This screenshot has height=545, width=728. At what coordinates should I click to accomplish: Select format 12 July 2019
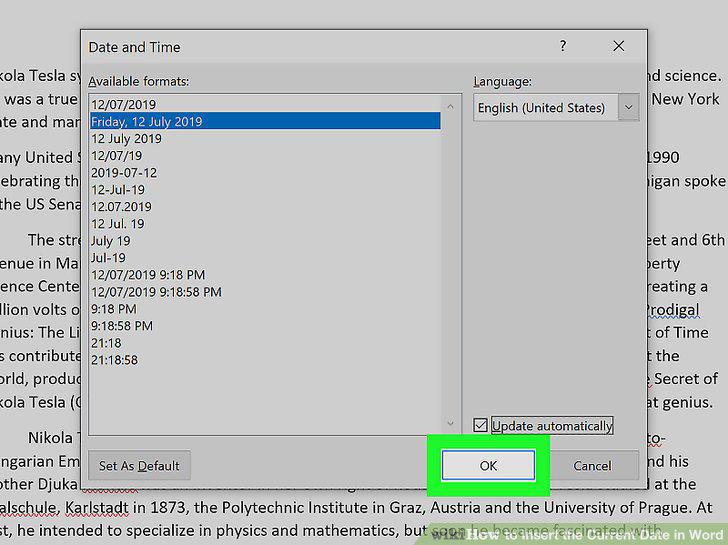click(265, 138)
